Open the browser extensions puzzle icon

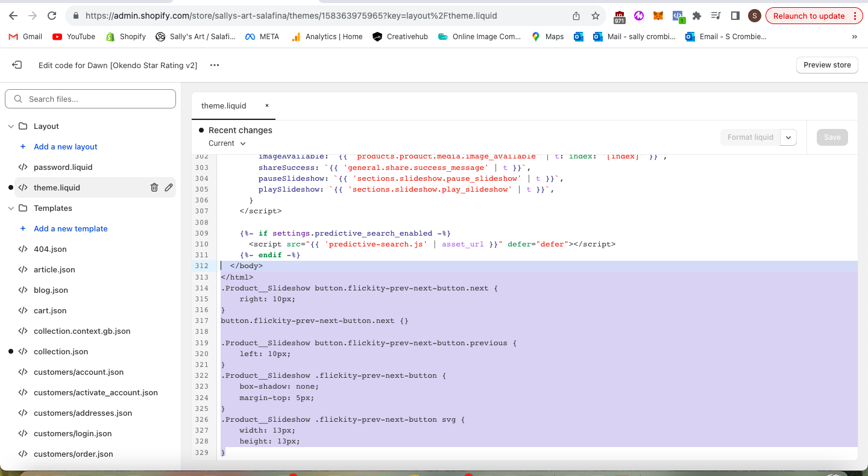[697, 16]
